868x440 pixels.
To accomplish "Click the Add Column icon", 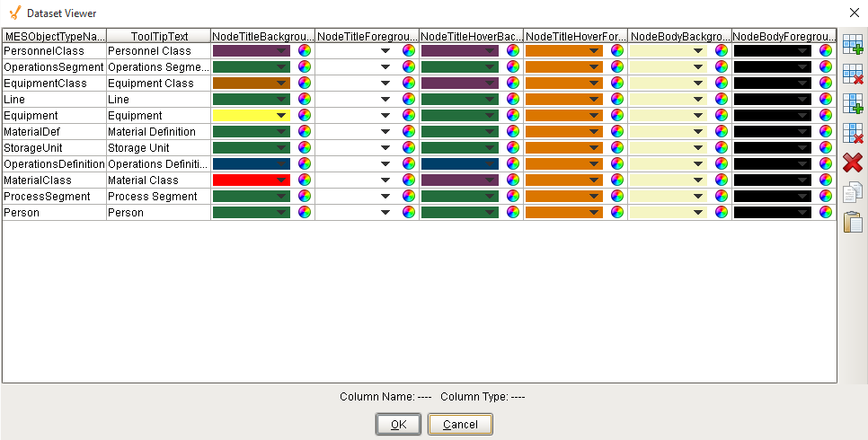I will pos(852,103).
